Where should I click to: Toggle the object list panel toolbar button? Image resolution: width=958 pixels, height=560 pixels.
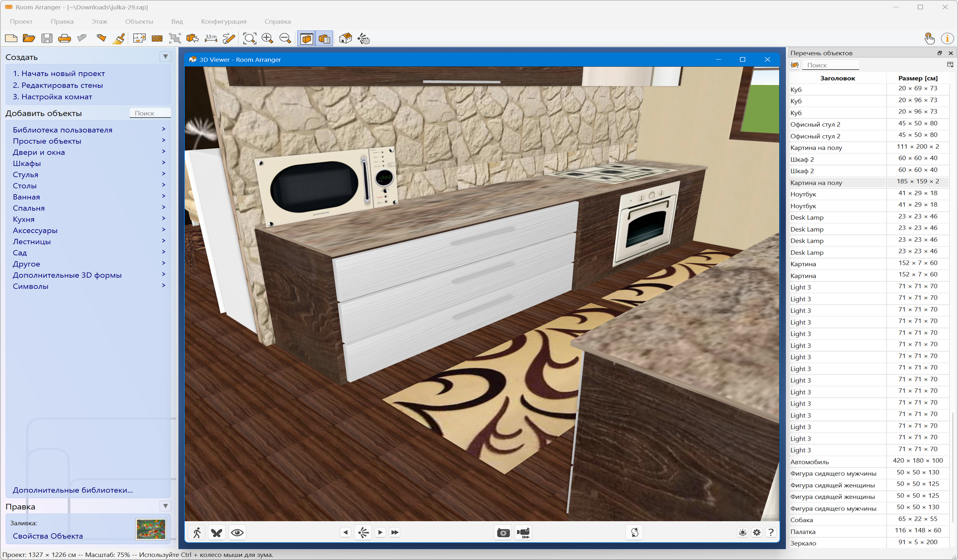click(324, 39)
